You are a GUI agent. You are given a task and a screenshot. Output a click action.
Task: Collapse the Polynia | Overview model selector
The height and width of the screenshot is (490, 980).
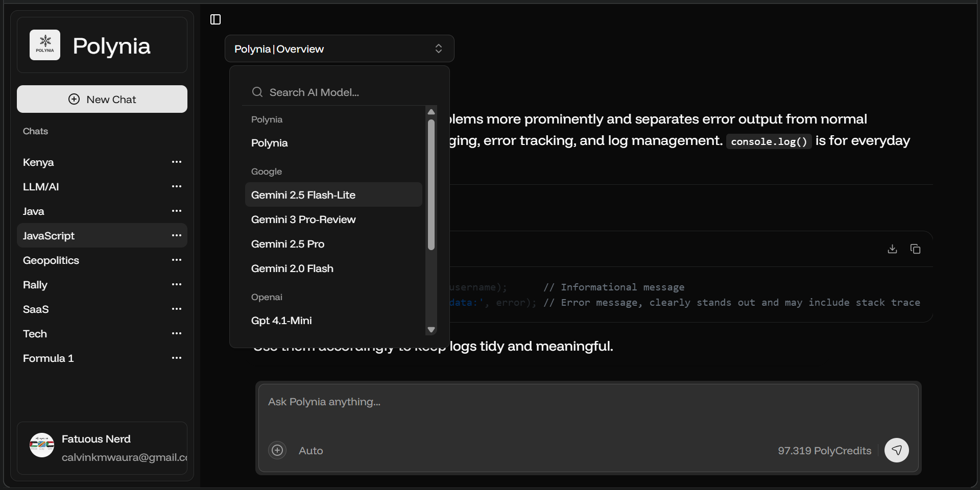tap(339, 48)
